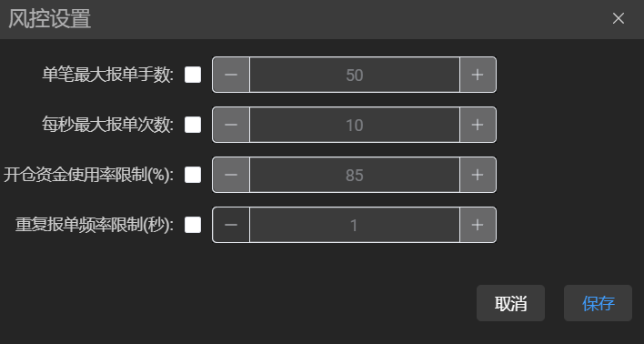Click the 取消 button

point(510,303)
